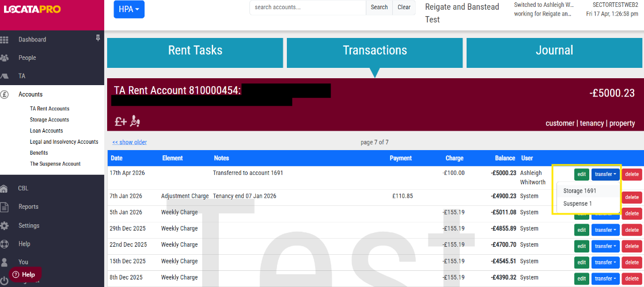Click the People group icon in sidebar
The width and height of the screenshot is (644, 287).
[x=4, y=58]
